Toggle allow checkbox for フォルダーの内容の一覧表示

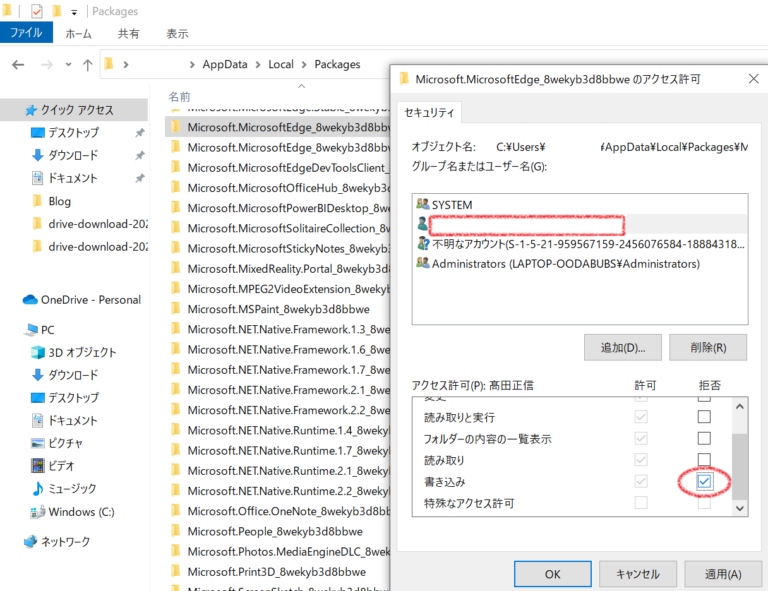641,438
